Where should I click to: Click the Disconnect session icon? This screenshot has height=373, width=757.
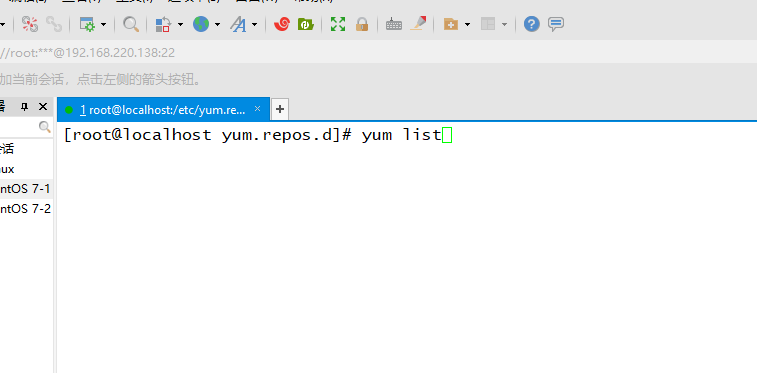pos(30,24)
